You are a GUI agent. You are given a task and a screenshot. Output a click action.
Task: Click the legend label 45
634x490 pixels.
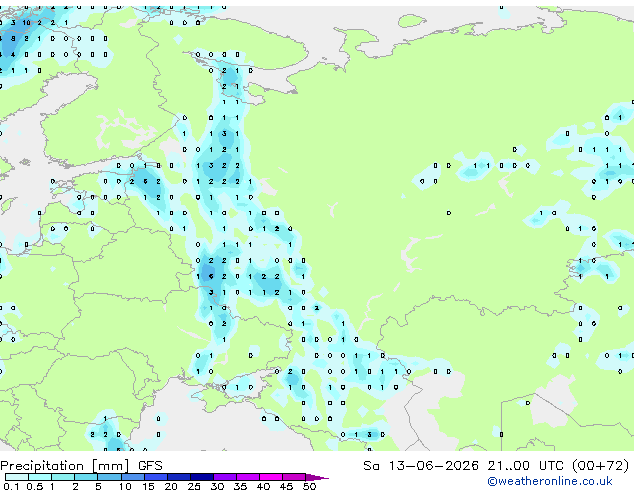pos(286,486)
